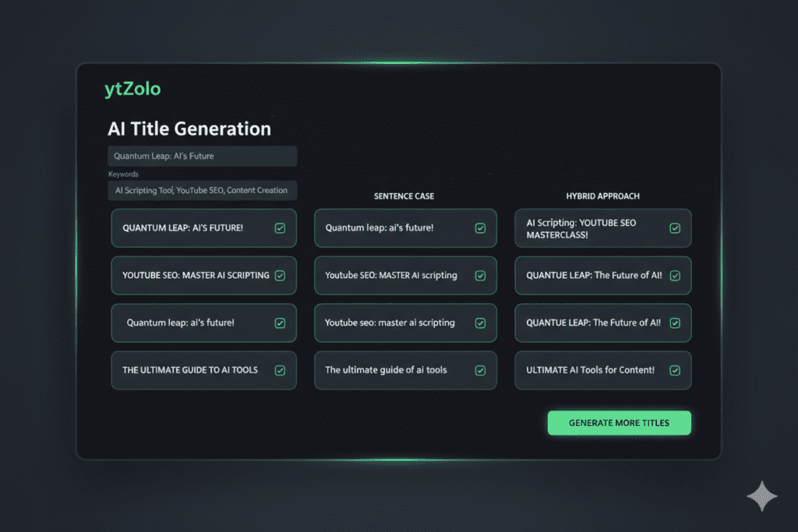Toggle checkmark for "Youtube seo: master ai scripting"

point(480,323)
